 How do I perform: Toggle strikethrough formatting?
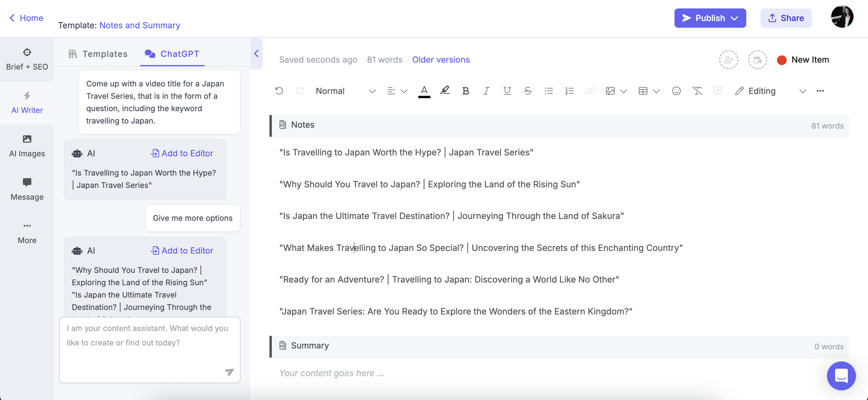coord(528,91)
